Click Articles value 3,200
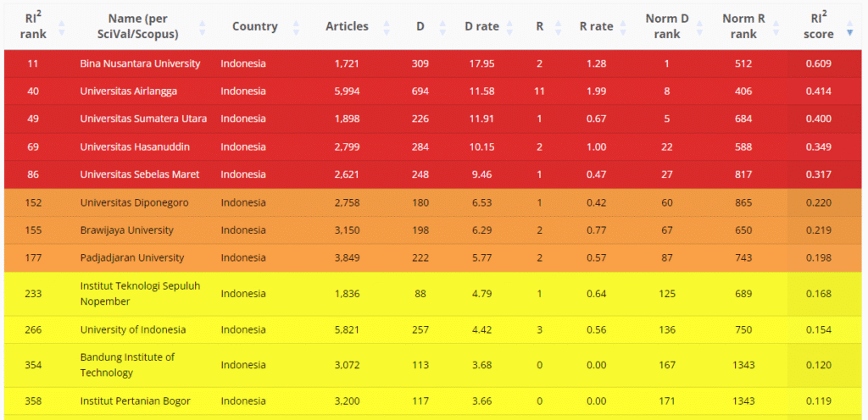868x420 pixels. pos(347,401)
